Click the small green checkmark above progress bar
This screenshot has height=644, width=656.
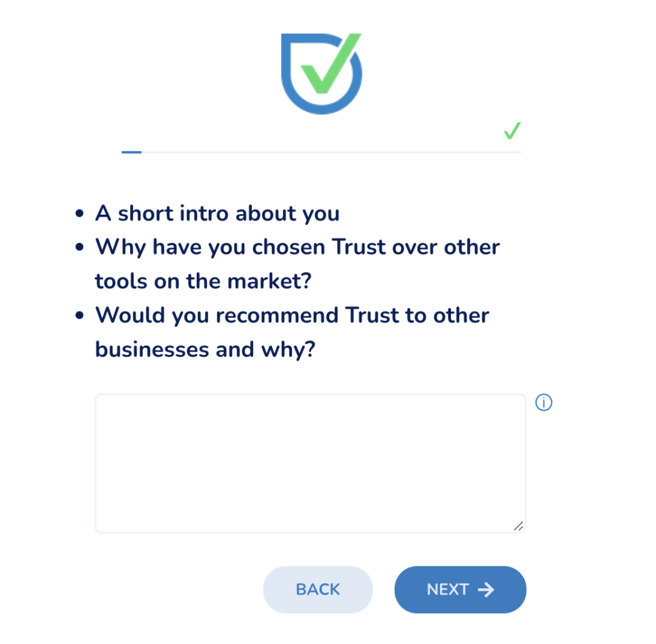pos(512,131)
